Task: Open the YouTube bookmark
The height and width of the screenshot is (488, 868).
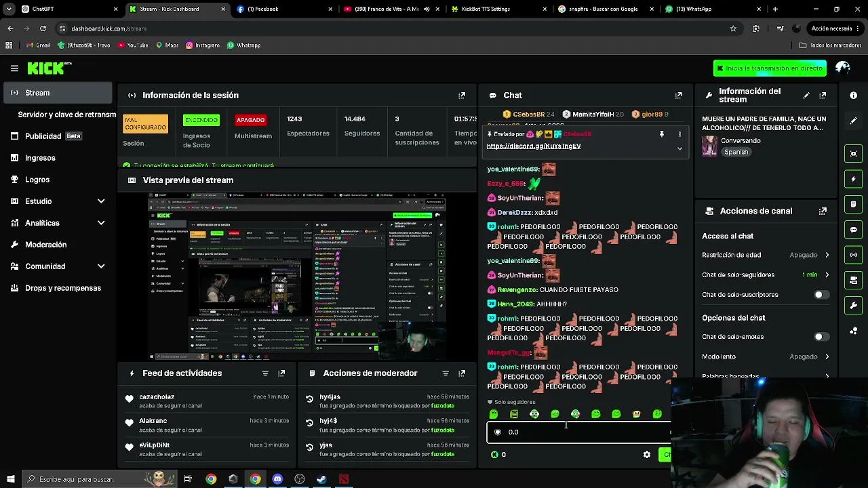Action: point(132,45)
